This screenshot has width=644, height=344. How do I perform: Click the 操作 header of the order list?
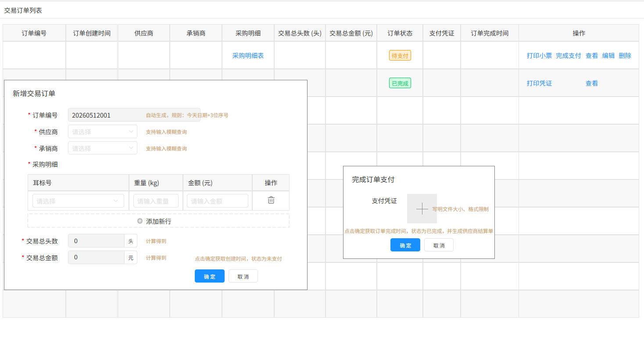[579, 33]
